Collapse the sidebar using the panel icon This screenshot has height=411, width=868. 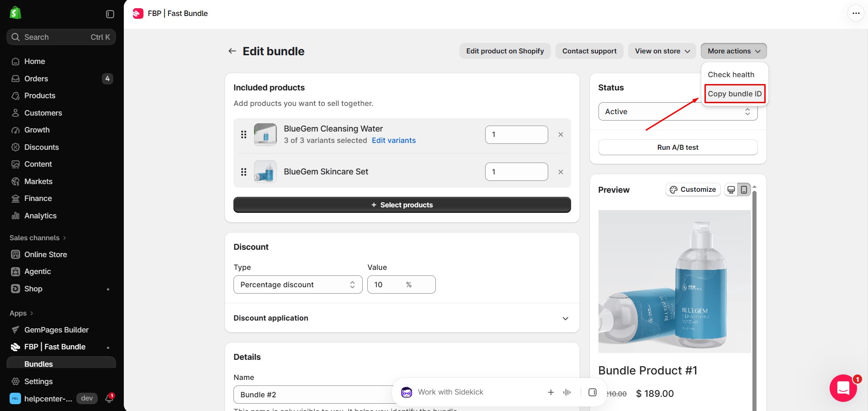click(x=110, y=14)
